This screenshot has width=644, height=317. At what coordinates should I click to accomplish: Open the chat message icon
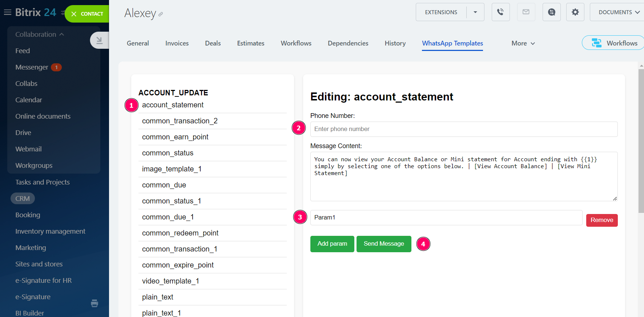point(551,12)
